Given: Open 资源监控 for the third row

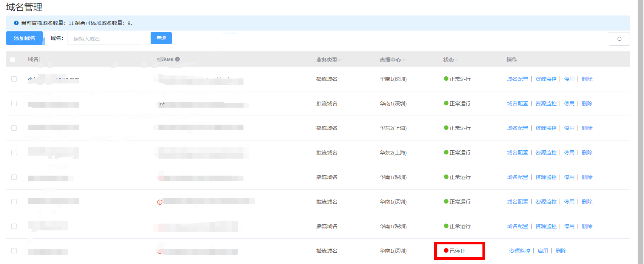Looking at the screenshot, I should point(546,128).
